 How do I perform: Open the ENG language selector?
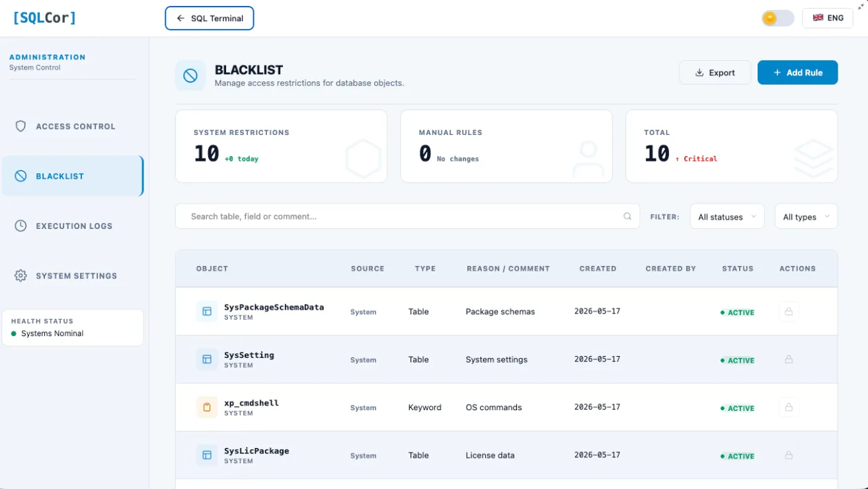coord(828,18)
